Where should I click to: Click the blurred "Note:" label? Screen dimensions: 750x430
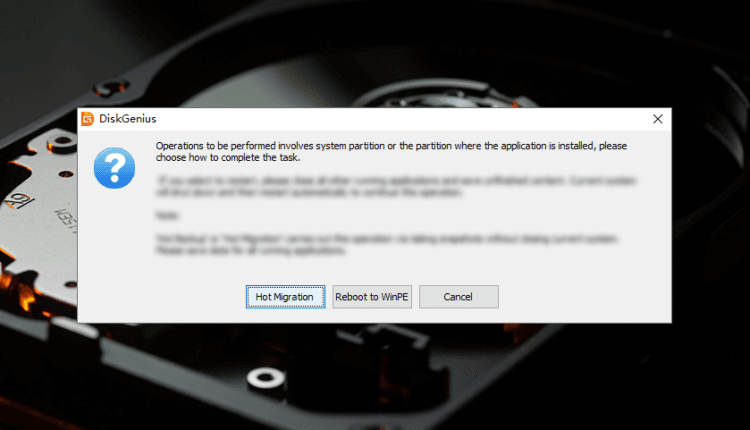coord(167,216)
